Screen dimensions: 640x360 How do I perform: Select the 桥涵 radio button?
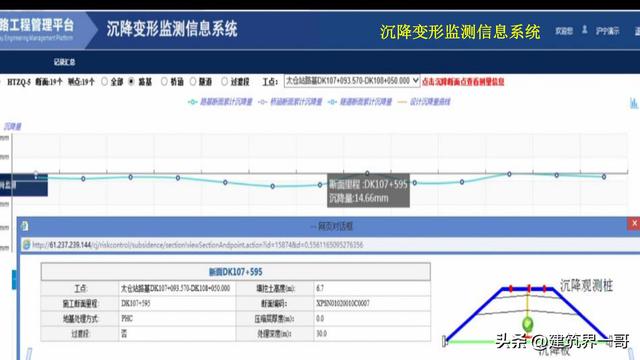pyautogui.click(x=164, y=82)
